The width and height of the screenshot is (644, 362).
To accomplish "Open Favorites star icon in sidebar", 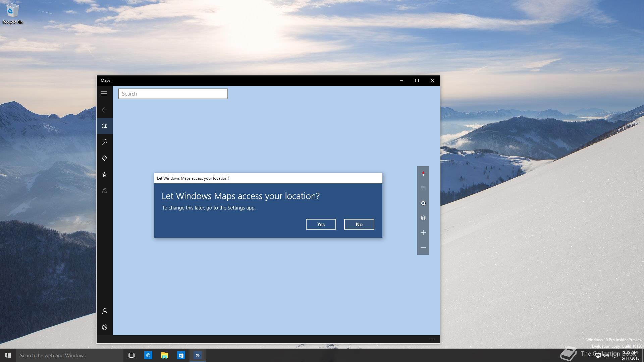I will click(x=105, y=174).
